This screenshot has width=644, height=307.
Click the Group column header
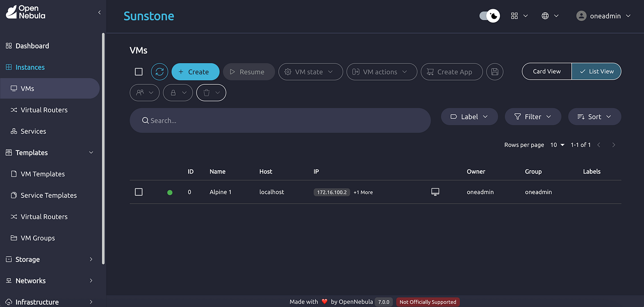[x=533, y=171]
